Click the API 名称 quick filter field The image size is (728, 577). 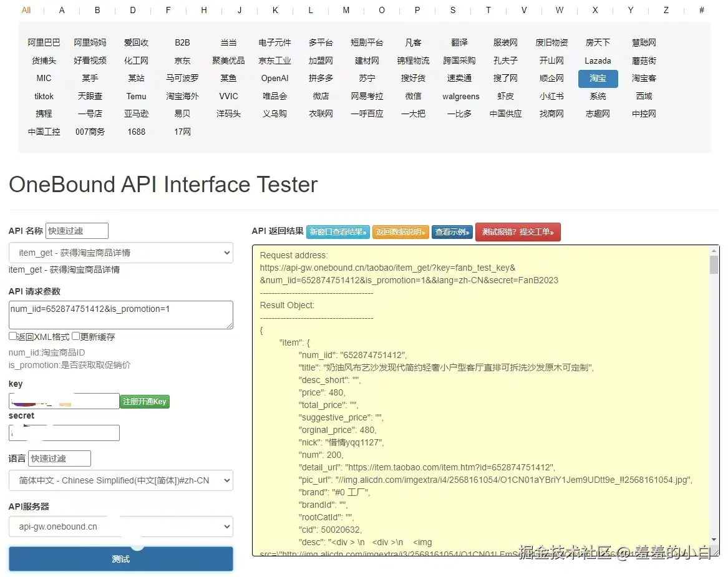coord(77,231)
